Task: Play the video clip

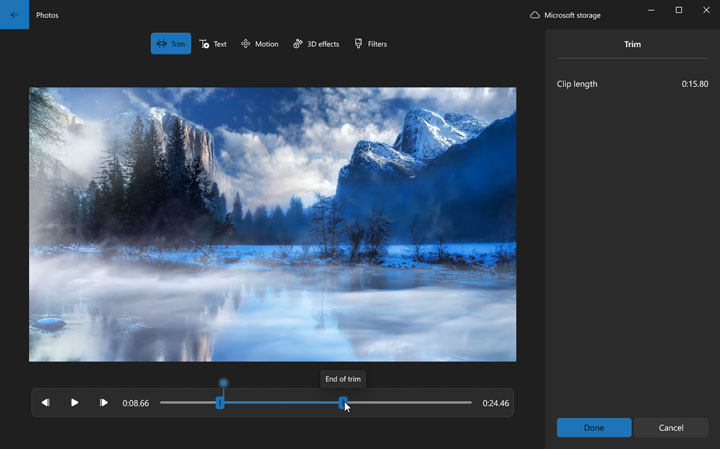Action: (x=75, y=403)
